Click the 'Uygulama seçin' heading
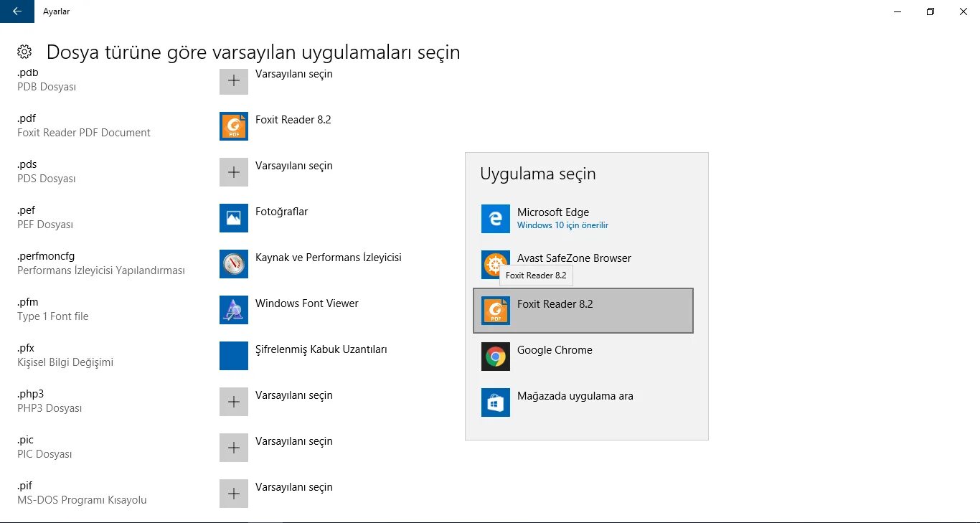 click(538, 174)
